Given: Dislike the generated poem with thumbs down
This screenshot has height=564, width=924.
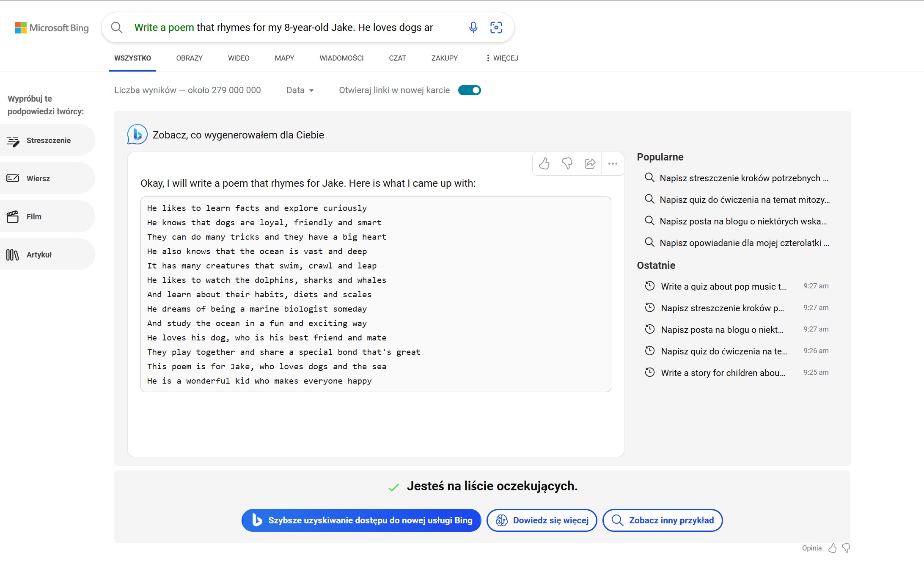Looking at the screenshot, I should [567, 163].
